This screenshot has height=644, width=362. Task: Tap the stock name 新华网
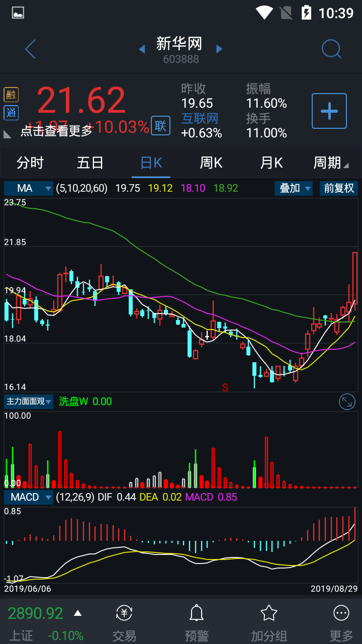[179, 44]
